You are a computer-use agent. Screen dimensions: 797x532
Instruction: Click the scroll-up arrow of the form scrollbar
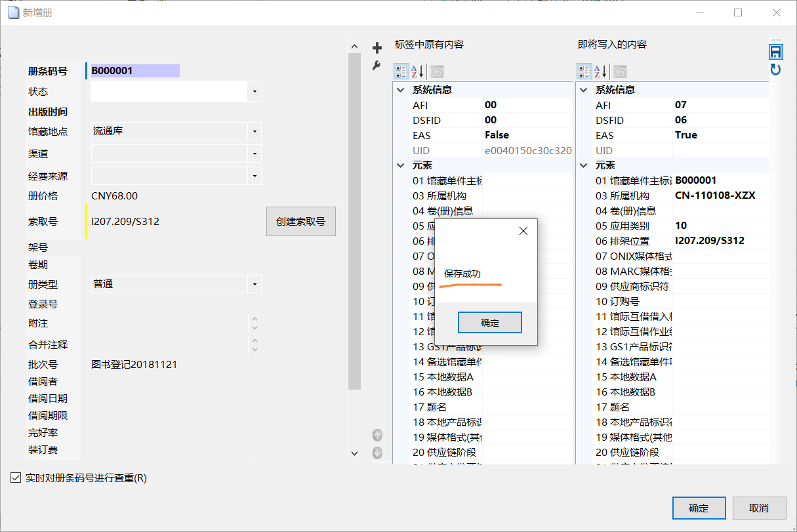click(x=355, y=47)
